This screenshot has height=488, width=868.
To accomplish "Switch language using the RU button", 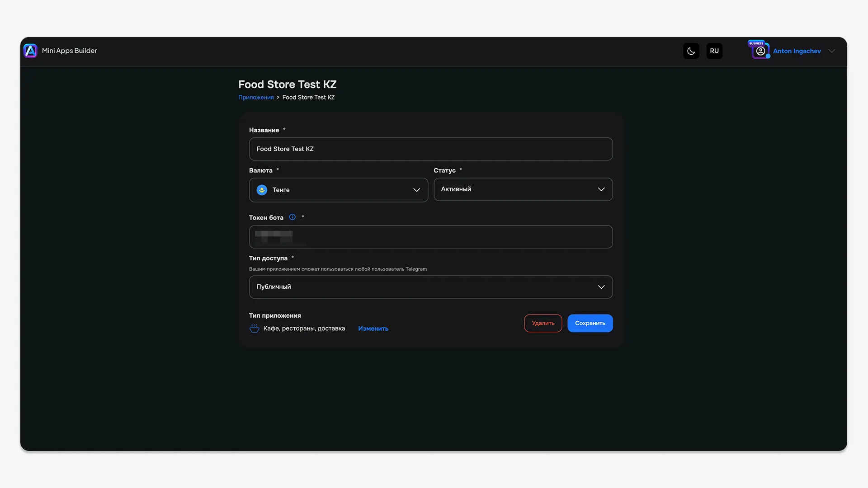I will pyautogui.click(x=714, y=51).
